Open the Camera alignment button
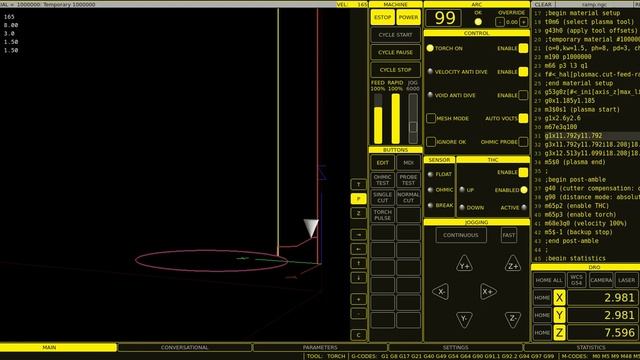Viewport: 640px width, 360px height. coord(601,280)
